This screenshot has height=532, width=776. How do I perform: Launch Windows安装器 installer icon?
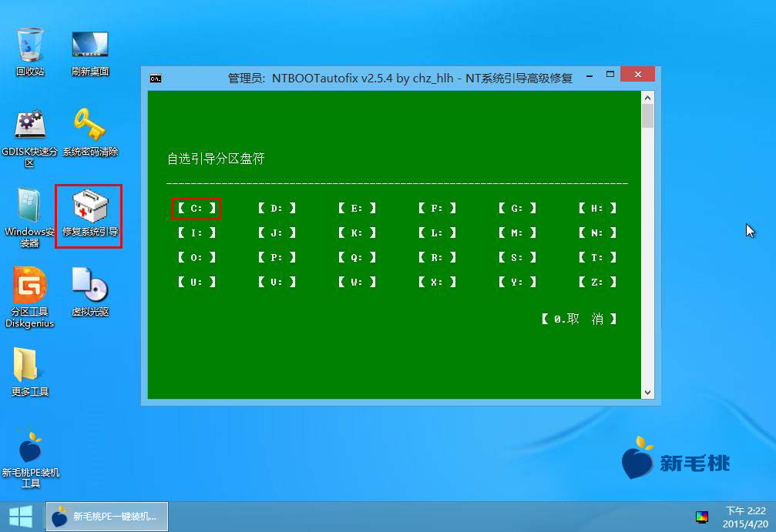[x=30, y=218]
